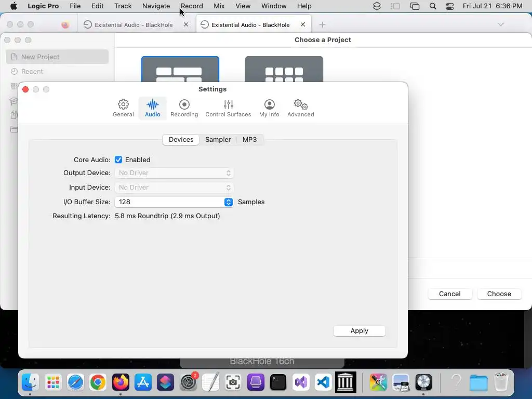
Task: Open the Trash in the Dock
Action: click(x=501, y=382)
